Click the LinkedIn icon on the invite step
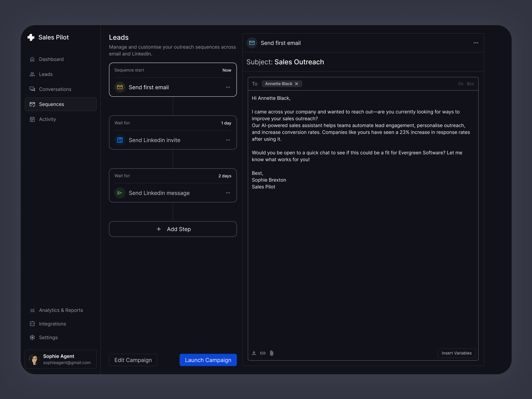The width and height of the screenshot is (532, 399). [x=120, y=140]
